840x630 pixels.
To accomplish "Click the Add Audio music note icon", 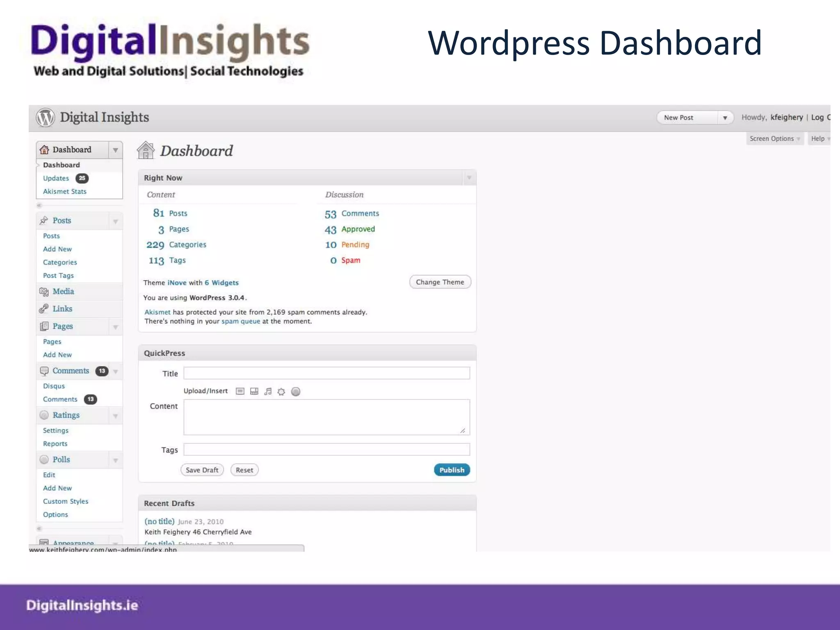I will pyautogui.click(x=268, y=391).
